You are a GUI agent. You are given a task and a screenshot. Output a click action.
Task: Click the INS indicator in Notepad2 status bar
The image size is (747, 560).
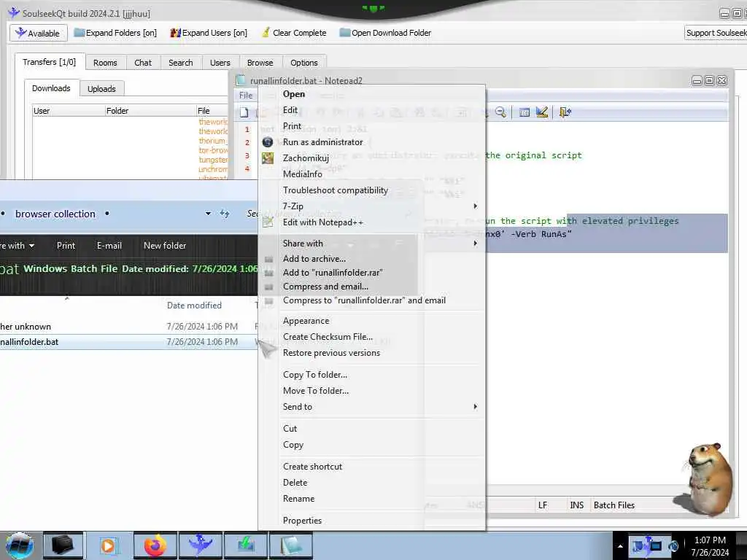tap(576, 505)
